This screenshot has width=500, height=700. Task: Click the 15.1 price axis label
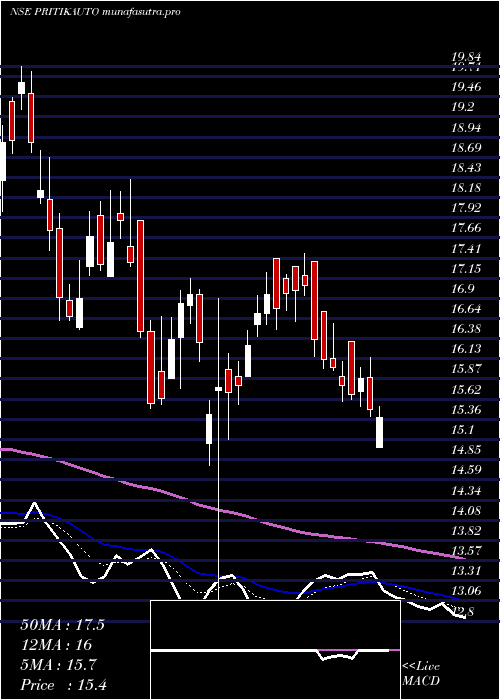(462, 430)
